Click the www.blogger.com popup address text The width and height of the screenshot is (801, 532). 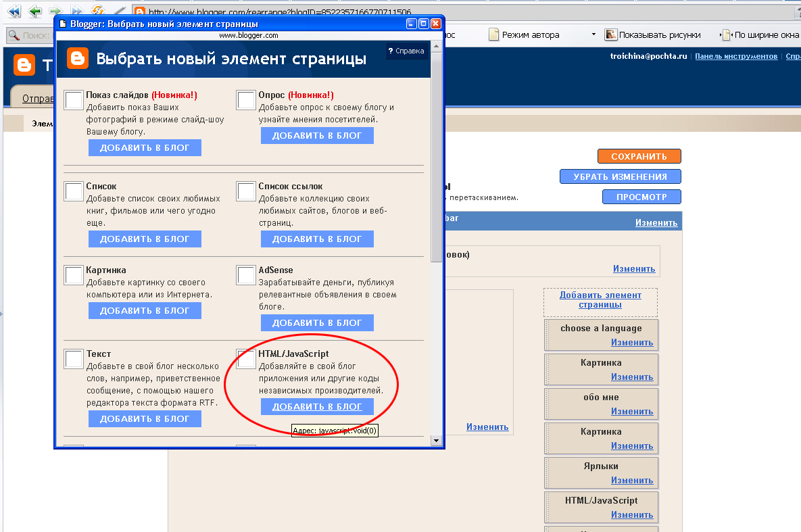[249, 35]
